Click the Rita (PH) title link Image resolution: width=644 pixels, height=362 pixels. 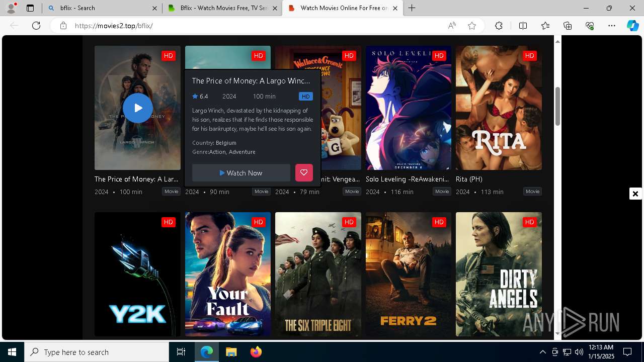coord(469,179)
